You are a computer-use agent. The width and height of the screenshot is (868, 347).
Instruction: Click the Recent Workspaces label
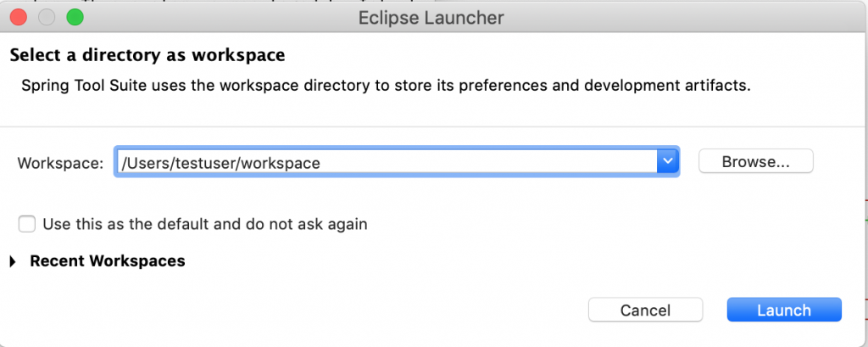pos(108,260)
